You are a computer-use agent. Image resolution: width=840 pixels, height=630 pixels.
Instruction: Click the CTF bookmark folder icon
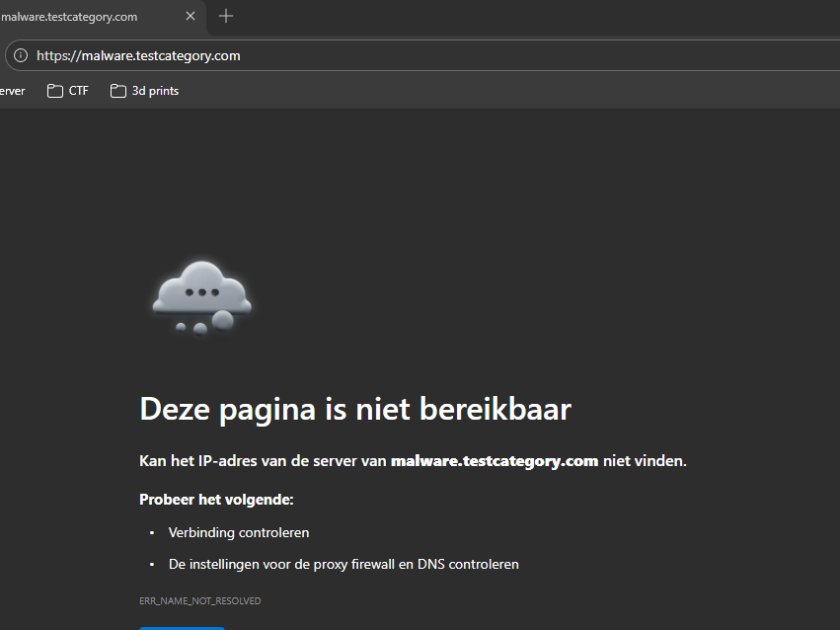[x=55, y=91]
